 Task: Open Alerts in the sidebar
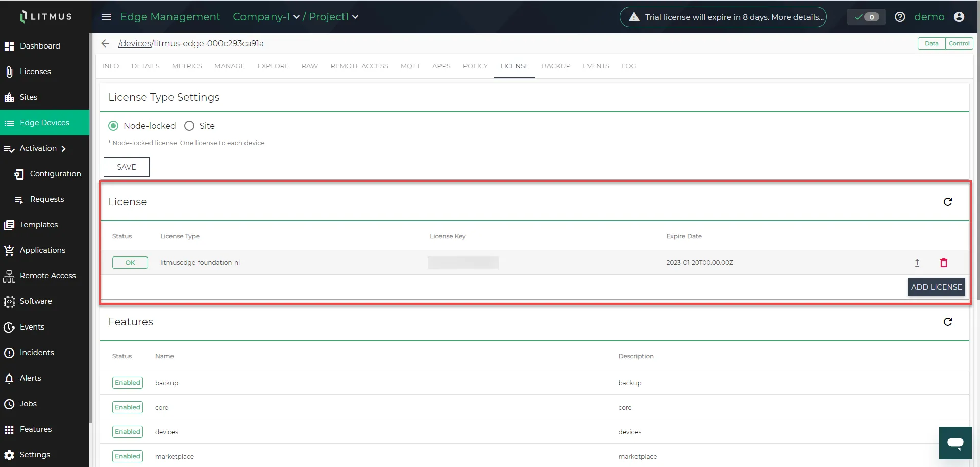[44, 378]
